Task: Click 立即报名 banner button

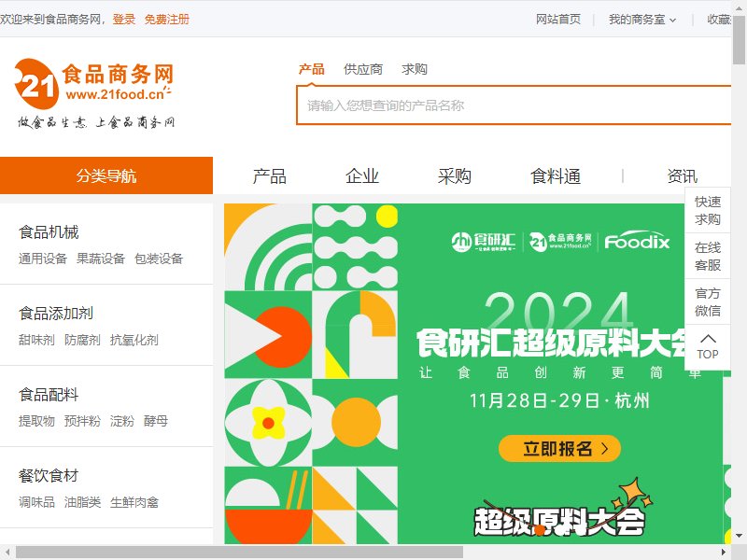Action: [559, 449]
